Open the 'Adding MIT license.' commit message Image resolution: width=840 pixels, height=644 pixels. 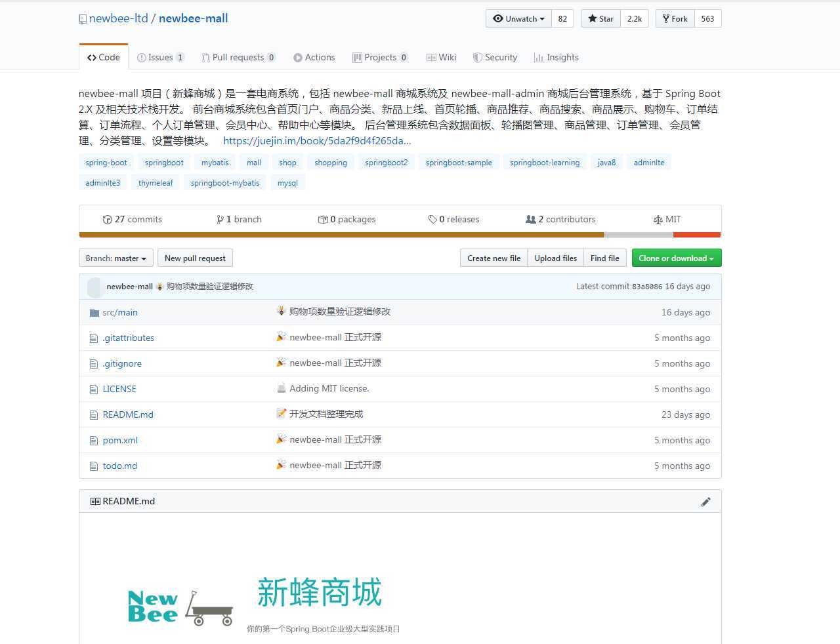coord(329,389)
